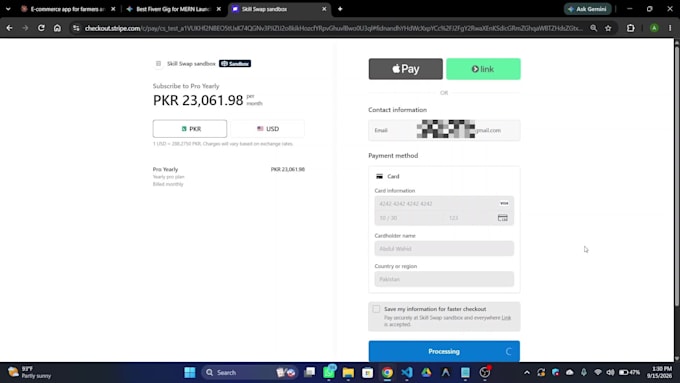This screenshot has height=383, width=680.
Task: Open the browser extensions puzzle icon
Action: click(631, 28)
